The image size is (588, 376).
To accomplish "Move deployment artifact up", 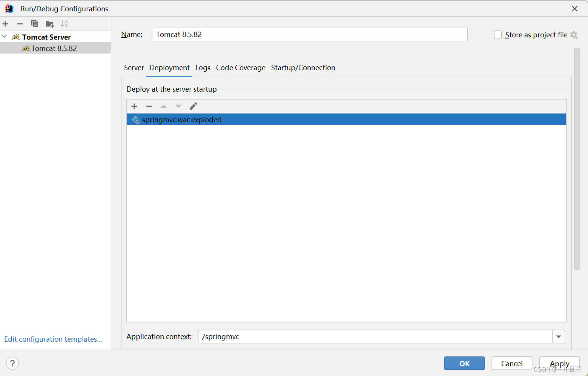I will pyautogui.click(x=164, y=106).
